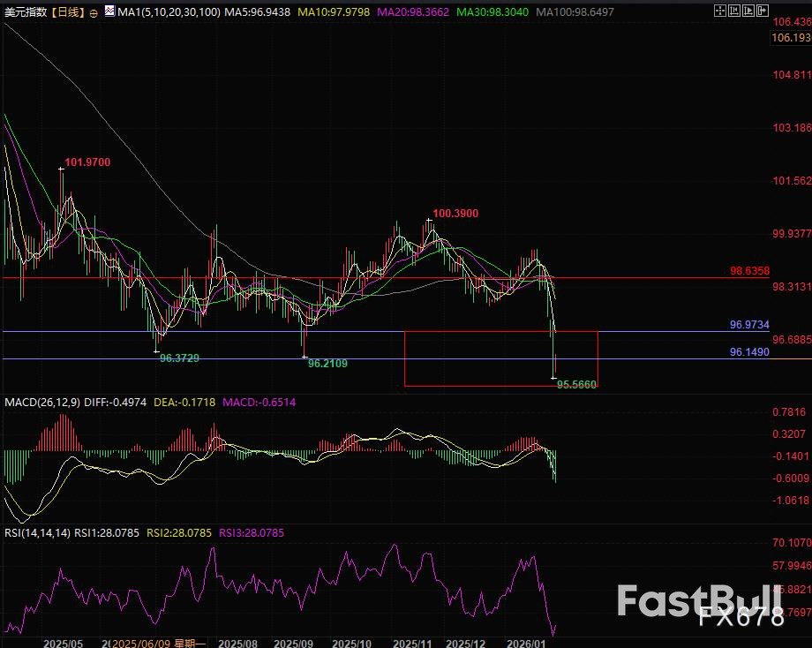Viewport: 812px width, 648px height.
Task: Click the chart indicator icon before MA1
Action: pyautogui.click(x=109, y=12)
